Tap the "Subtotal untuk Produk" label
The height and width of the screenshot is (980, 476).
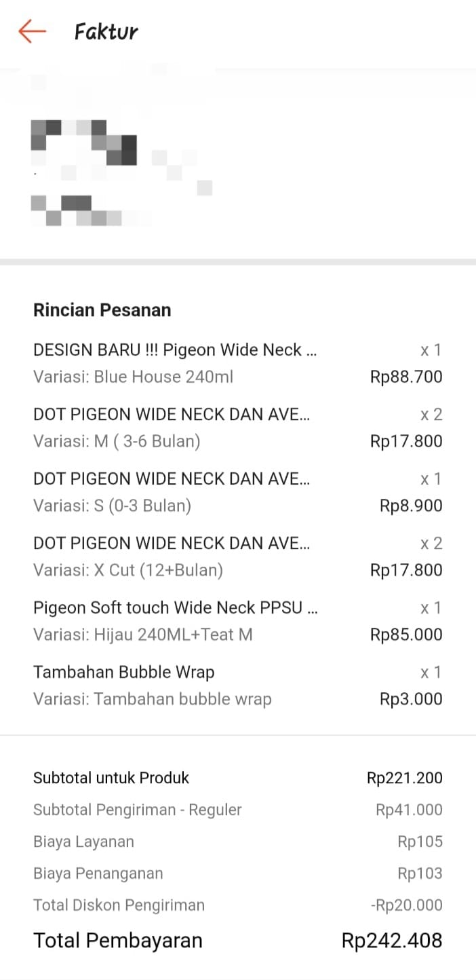[111, 778]
